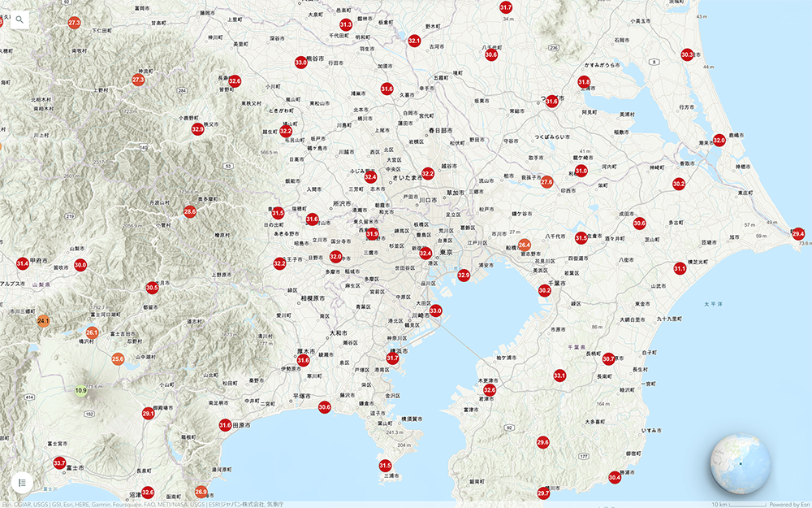Click the 28.6 marker near Okutama

click(x=190, y=211)
